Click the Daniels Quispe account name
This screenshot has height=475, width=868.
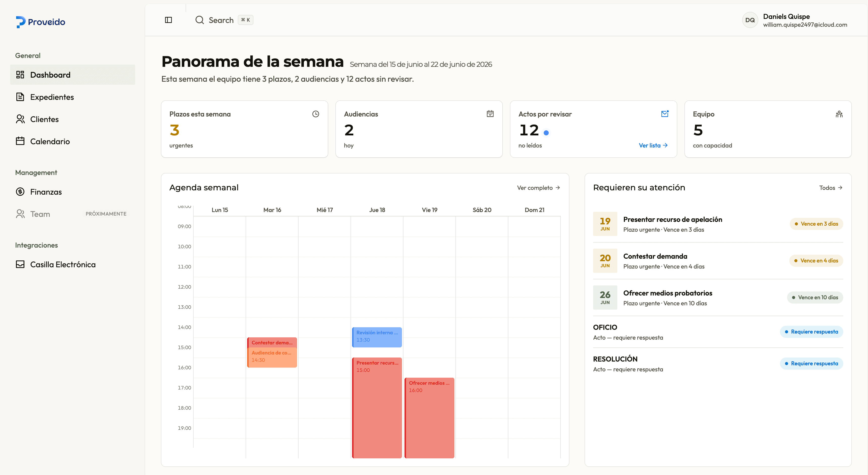coord(787,16)
